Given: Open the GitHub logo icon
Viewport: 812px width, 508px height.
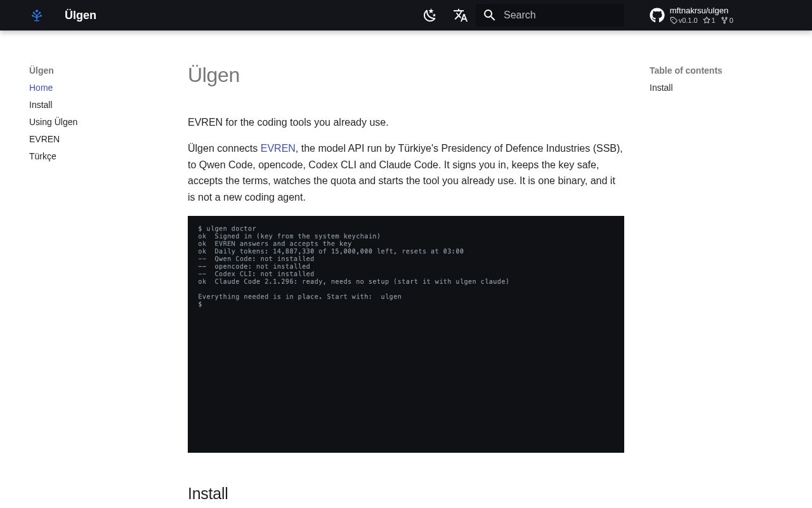Looking at the screenshot, I should click(657, 15).
